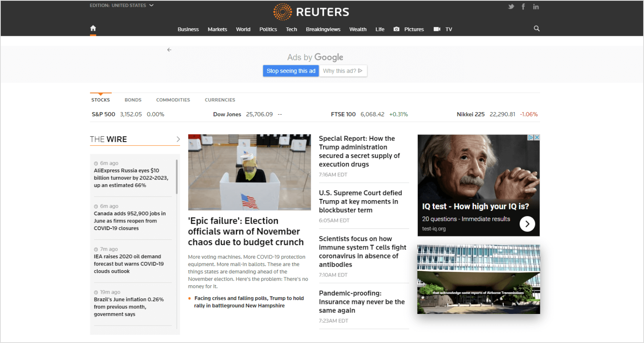Open the Wealth menu
Image resolution: width=644 pixels, height=343 pixels.
click(358, 29)
